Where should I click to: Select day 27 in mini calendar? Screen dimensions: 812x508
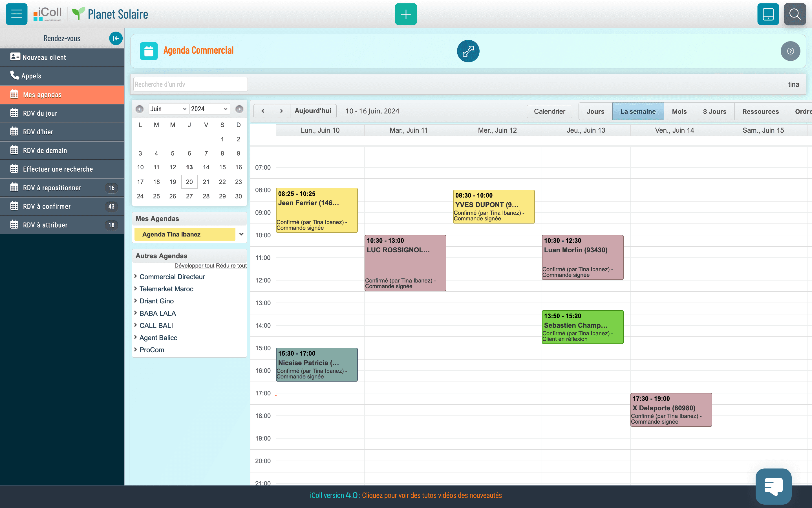pyautogui.click(x=189, y=196)
